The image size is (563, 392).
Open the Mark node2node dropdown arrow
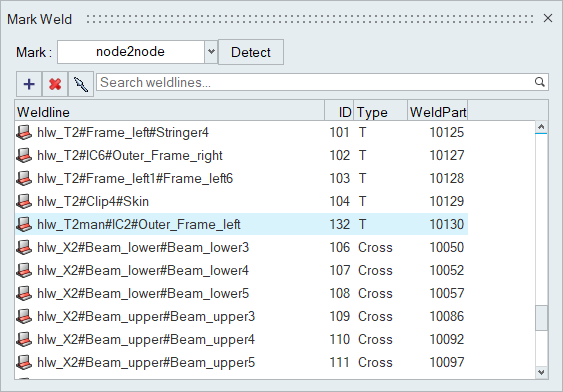[x=211, y=52]
